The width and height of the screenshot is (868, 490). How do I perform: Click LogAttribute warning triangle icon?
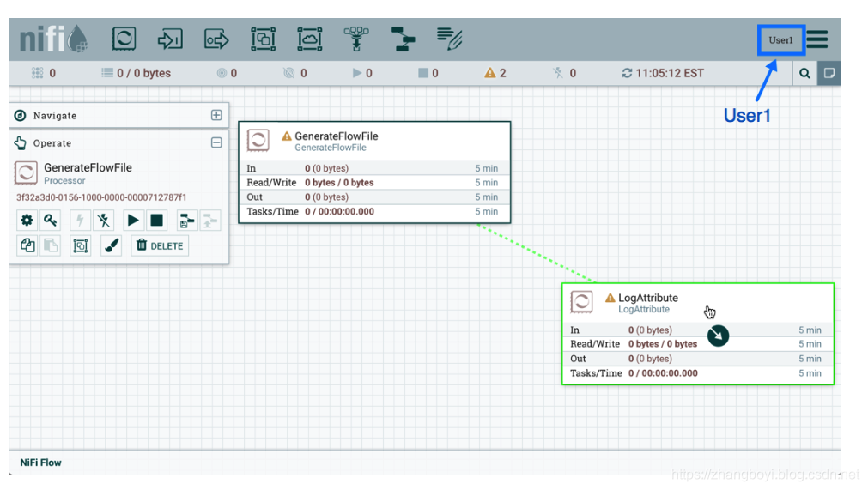pyautogui.click(x=610, y=298)
